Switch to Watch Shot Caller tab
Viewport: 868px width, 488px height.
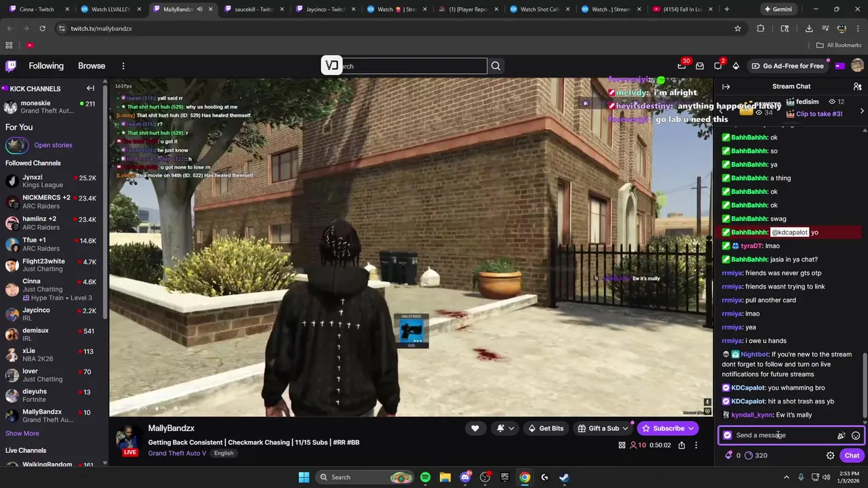coord(539,9)
